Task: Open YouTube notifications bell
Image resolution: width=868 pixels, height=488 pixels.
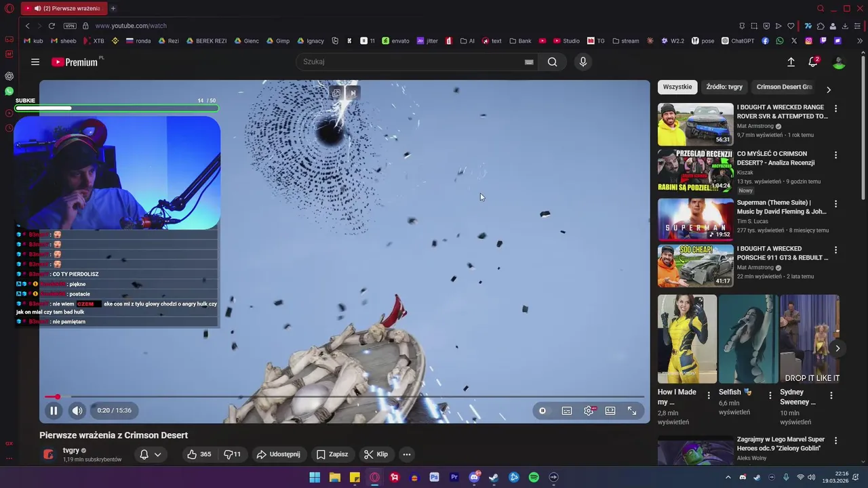Action: pyautogui.click(x=813, y=62)
